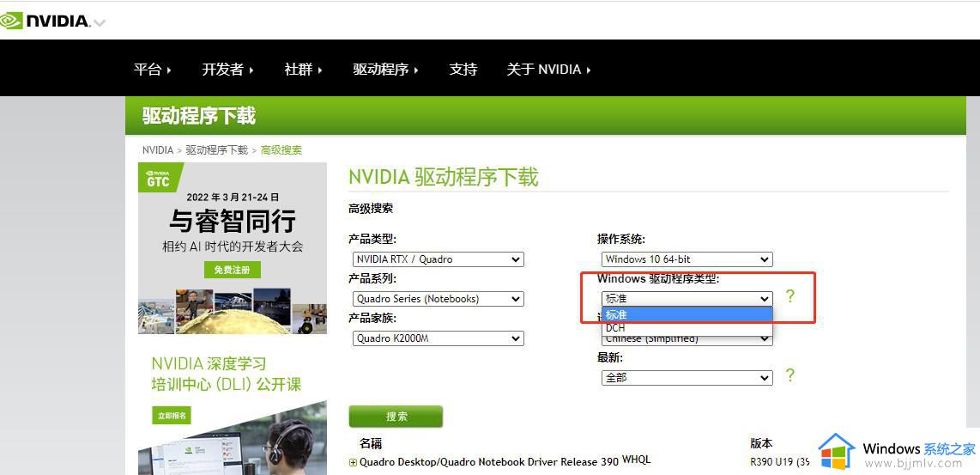Open the 驱动程序 menu
Image resolution: width=980 pixels, height=475 pixels.
(x=385, y=70)
